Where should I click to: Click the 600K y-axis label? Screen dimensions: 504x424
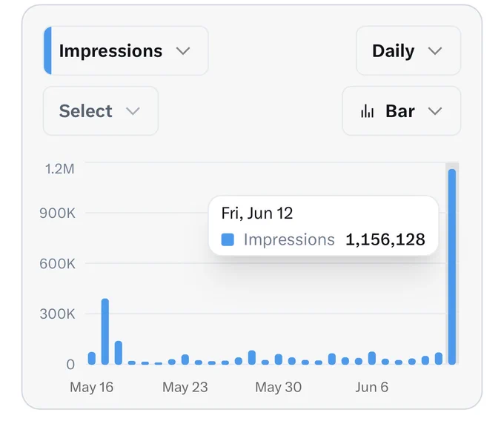click(57, 264)
